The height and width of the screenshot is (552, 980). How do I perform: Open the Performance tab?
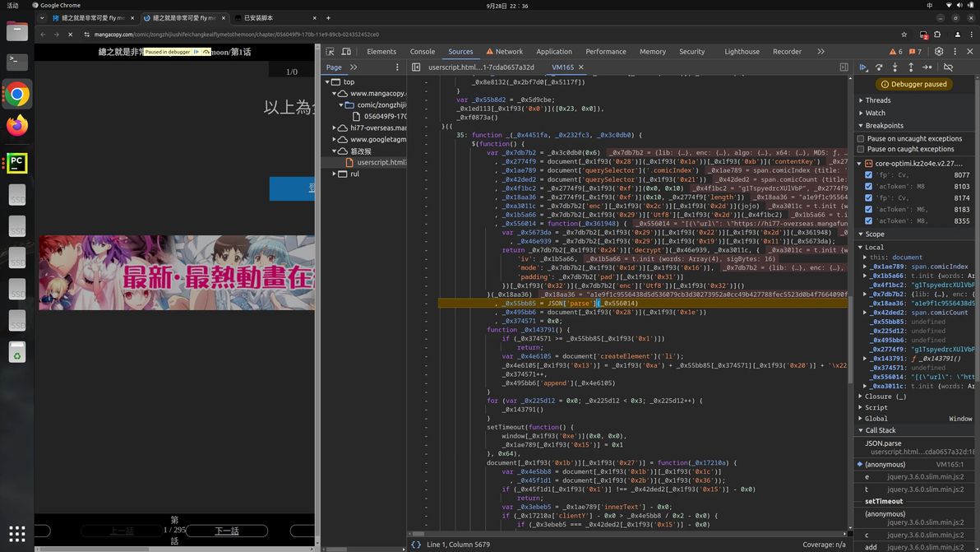[606, 51]
